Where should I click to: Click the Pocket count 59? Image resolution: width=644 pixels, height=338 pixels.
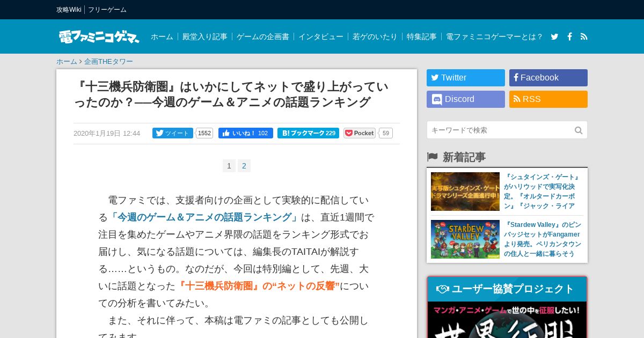386,133
